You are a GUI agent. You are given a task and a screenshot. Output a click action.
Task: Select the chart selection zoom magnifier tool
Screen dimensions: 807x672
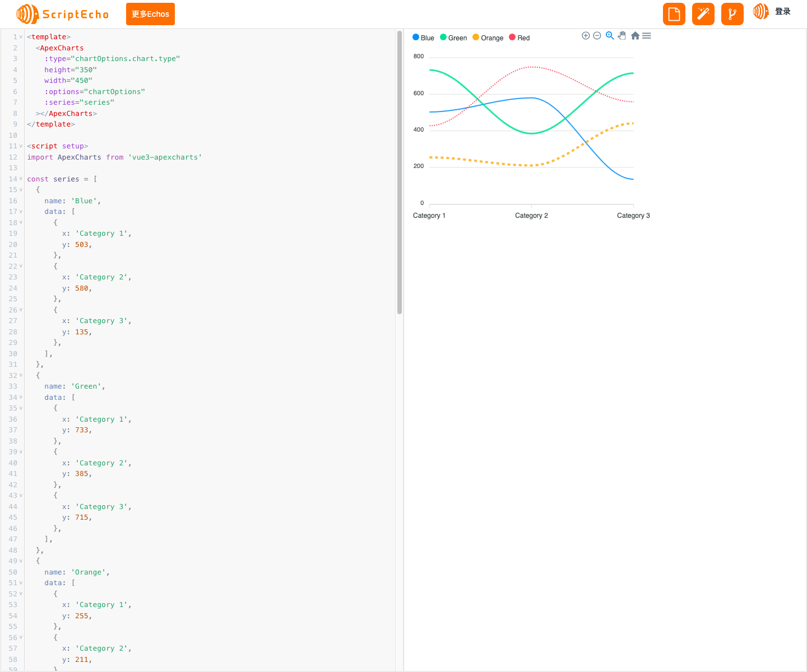click(x=610, y=36)
